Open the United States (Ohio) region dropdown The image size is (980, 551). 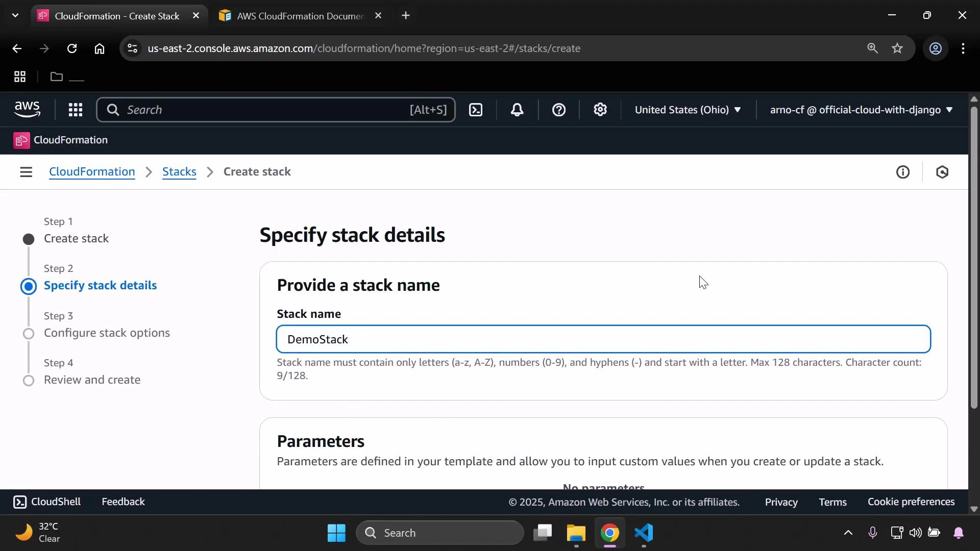[688, 110]
